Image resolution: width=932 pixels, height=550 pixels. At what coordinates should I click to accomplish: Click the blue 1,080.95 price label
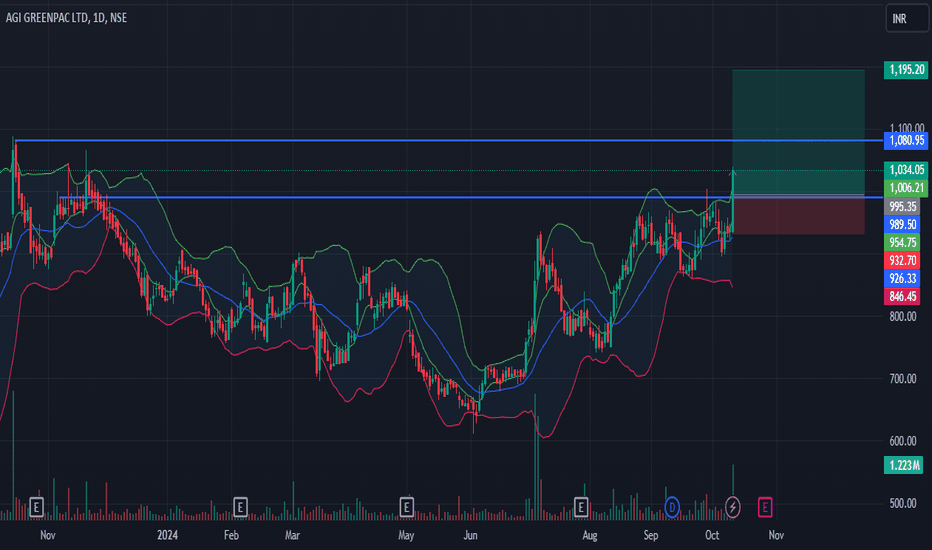click(906, 140)
